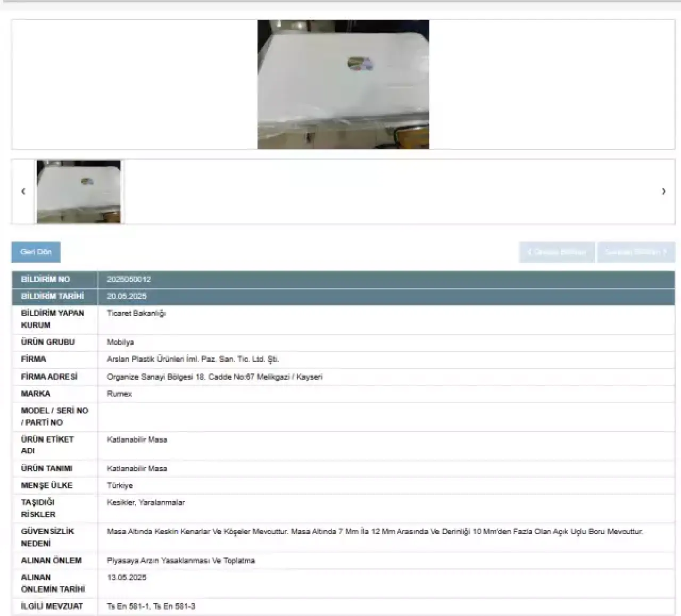
Task: Click the Rumex brand value
Action: 119,394
